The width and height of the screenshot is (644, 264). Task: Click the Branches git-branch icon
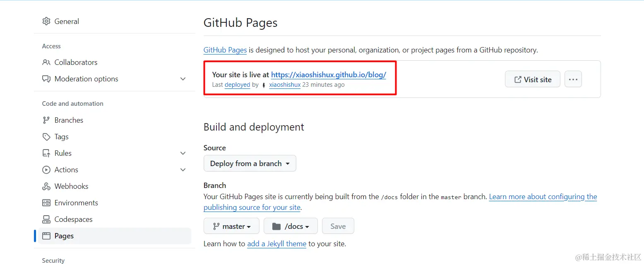pyautogui.click(x=46, y=120)
